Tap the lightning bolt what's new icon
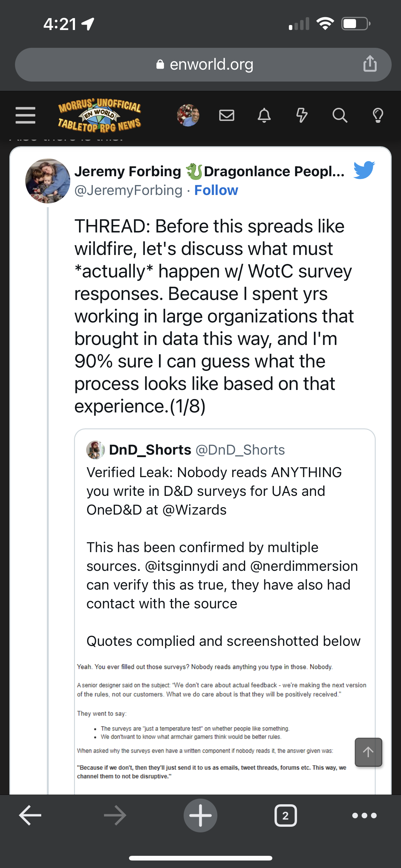 302,115
